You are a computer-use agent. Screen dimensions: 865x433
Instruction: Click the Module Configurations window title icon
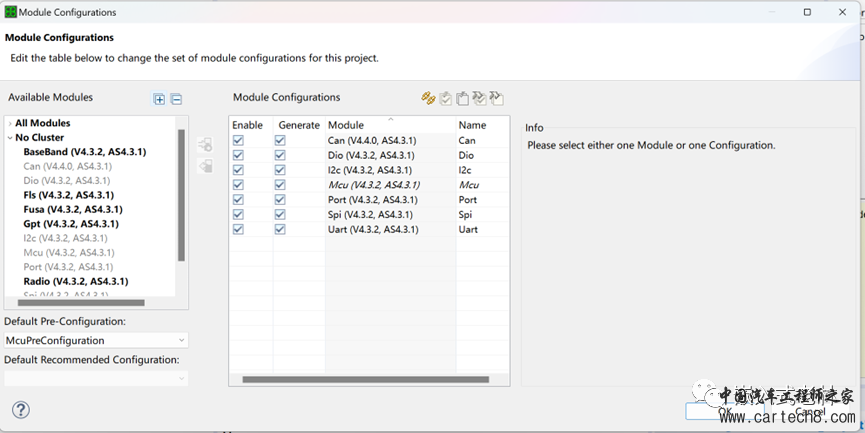tap(10, 12)
